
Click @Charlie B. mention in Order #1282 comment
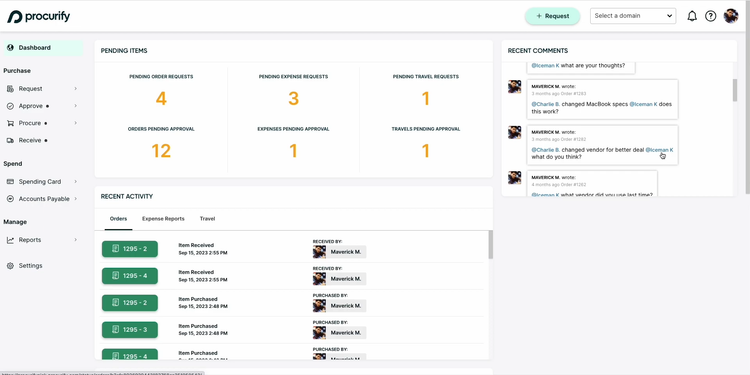pos(545,150)
